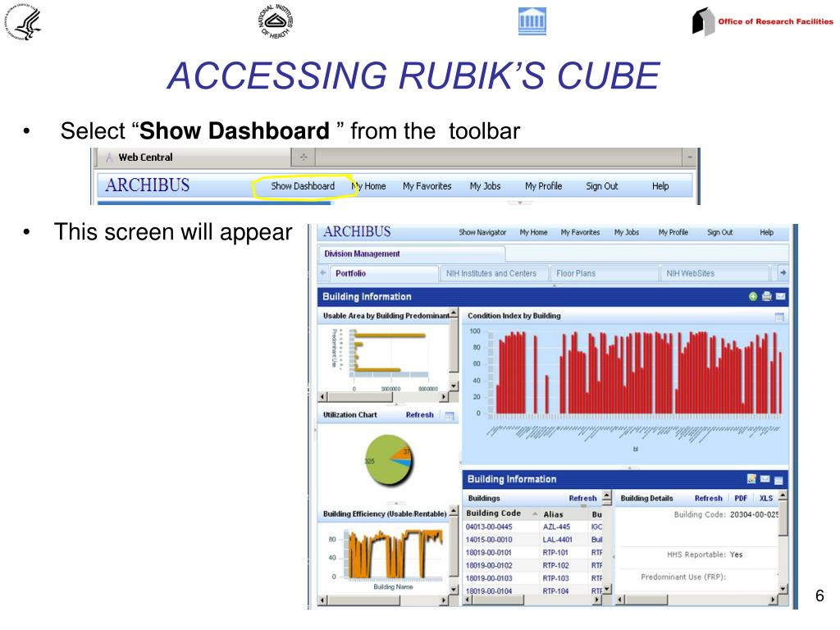Click the Web Central tab favicon

point(109,157)
